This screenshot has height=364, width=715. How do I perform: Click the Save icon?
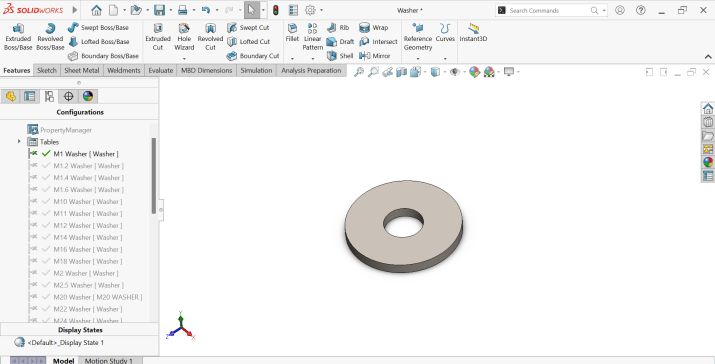click(159, 10)
